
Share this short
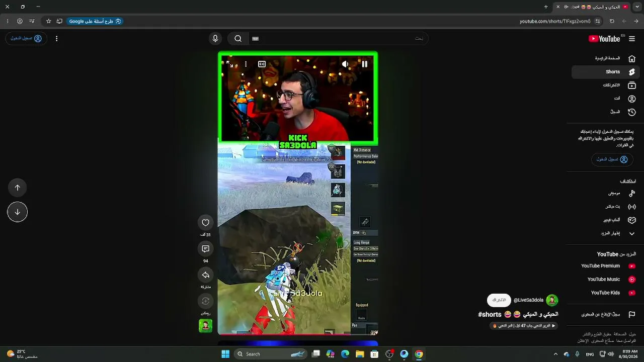(x=205, y=275)
